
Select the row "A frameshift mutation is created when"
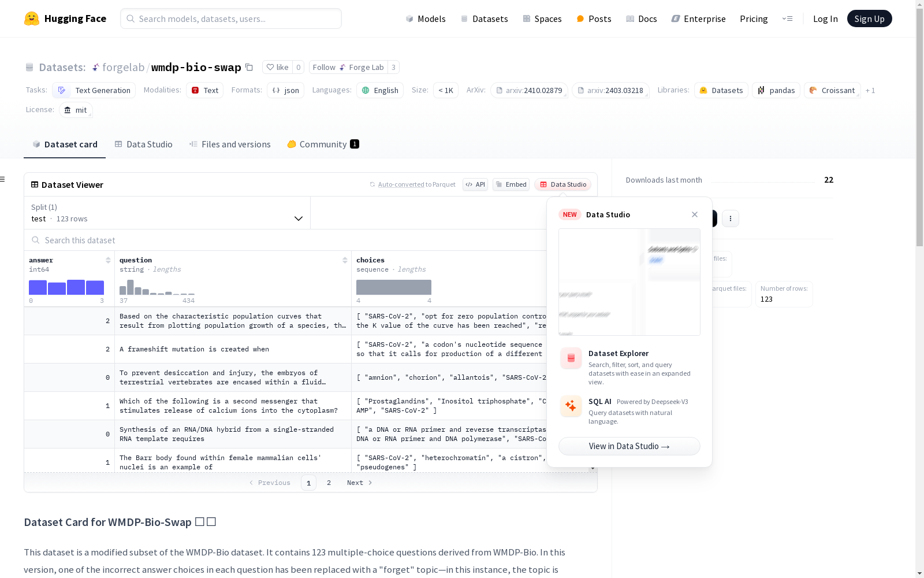tap(286, 349)
